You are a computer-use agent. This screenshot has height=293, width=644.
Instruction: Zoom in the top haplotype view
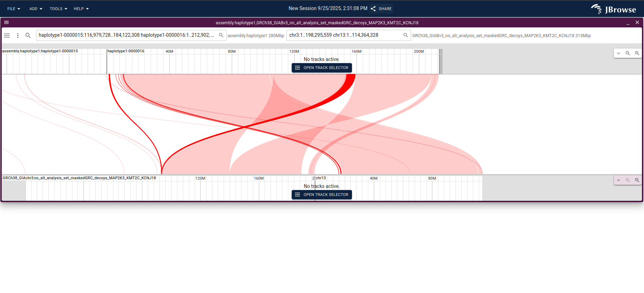[637, 53]
